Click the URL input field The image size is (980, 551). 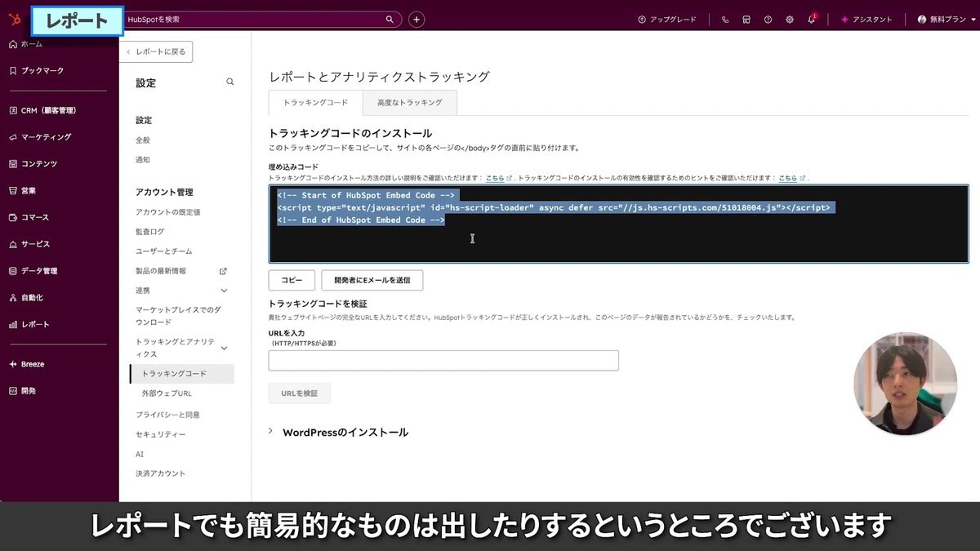coord(443,360)
